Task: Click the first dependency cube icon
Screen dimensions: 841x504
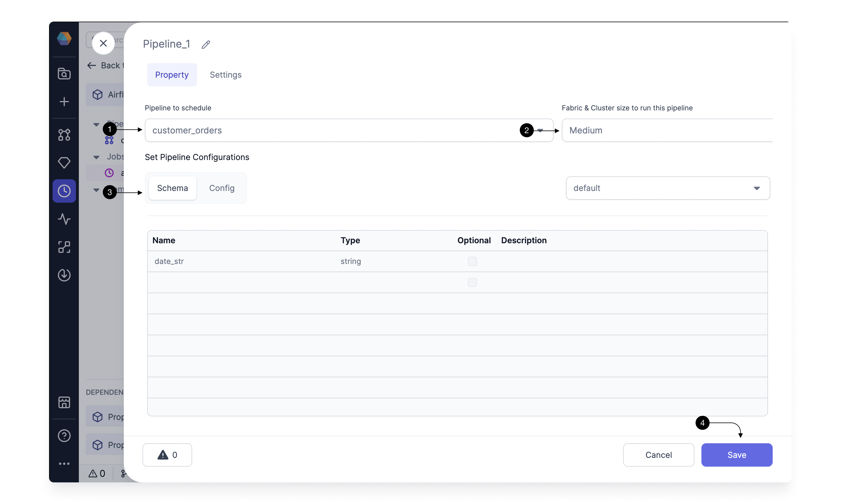Action: [98, 417]
